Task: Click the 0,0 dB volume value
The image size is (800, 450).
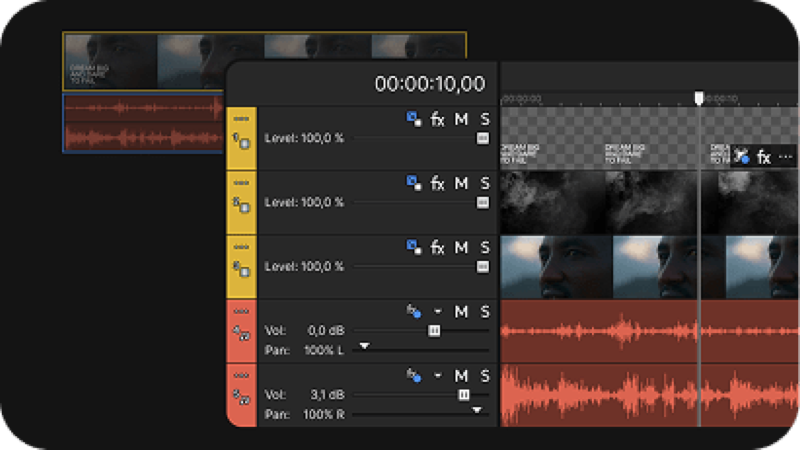Action: (x=326, y=331)
